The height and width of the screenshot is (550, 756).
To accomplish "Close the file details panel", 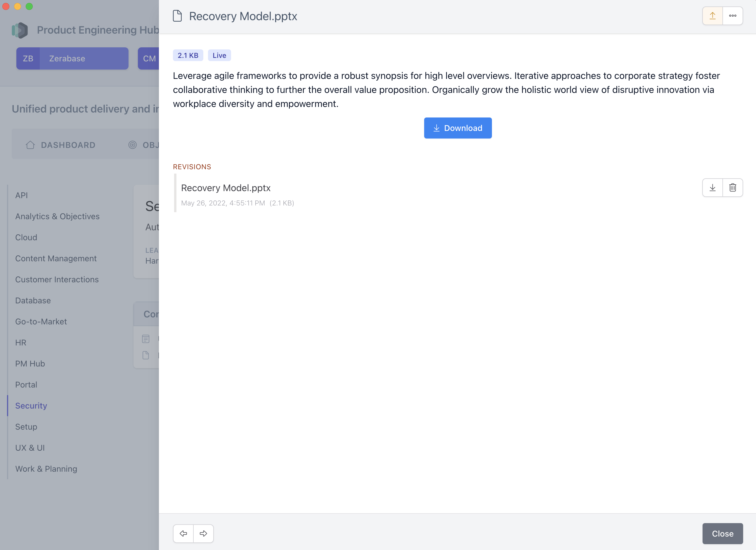I will (x=722, y=533).
